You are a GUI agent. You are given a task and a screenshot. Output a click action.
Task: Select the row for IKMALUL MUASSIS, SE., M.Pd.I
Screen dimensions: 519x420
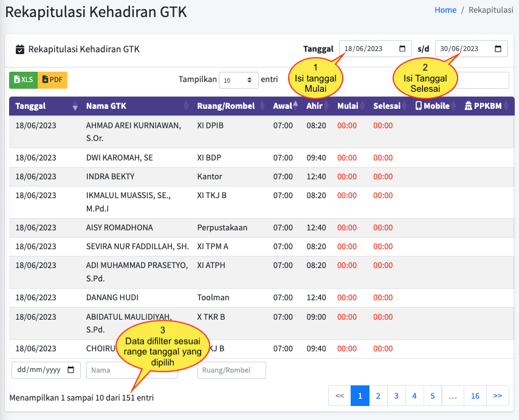point(261,202)
